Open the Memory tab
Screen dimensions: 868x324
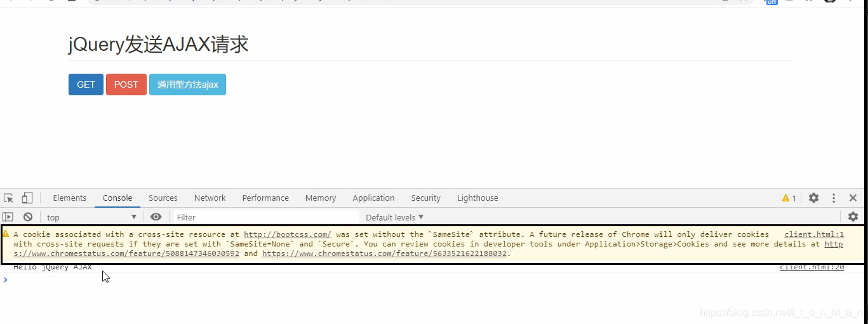tap(321, 198)
